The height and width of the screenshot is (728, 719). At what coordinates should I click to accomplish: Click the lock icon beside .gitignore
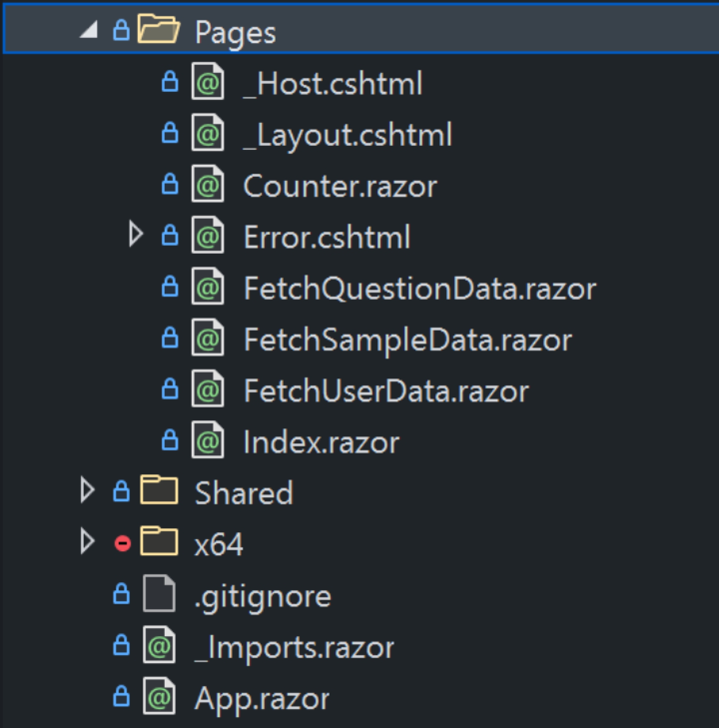121,593
